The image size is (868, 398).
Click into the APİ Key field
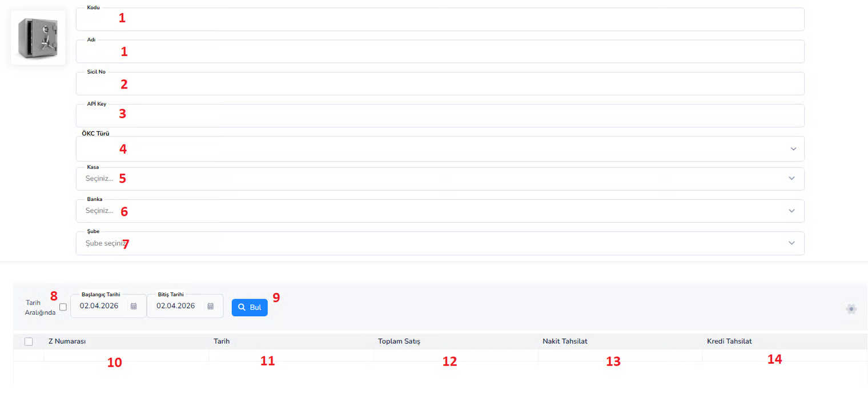(440, 115)
